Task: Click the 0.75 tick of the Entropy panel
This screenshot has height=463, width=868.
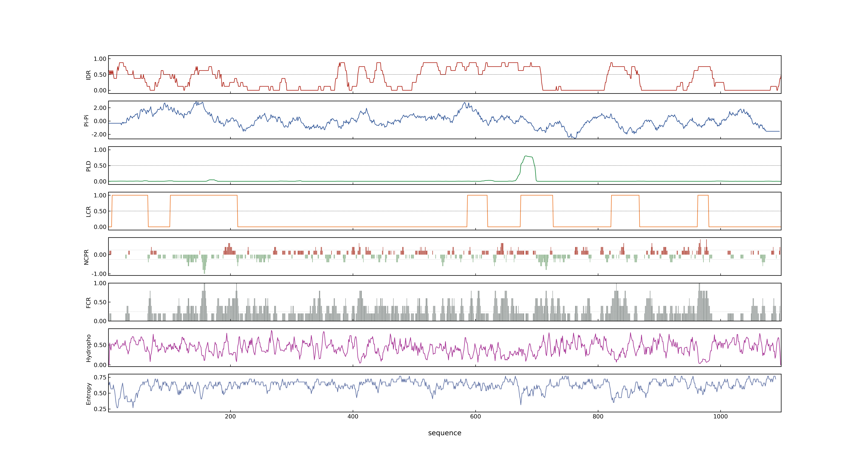Action: (x=100, y=377)
